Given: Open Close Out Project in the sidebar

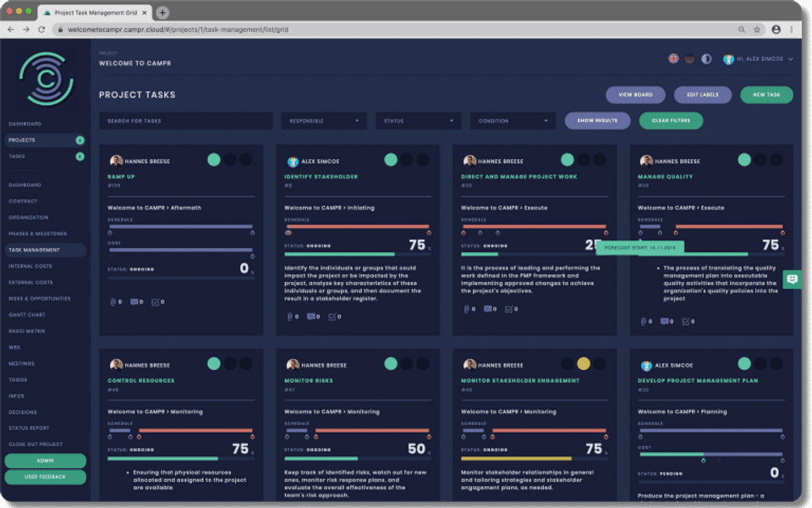Looking at the screenshot, I should [36, 444].
